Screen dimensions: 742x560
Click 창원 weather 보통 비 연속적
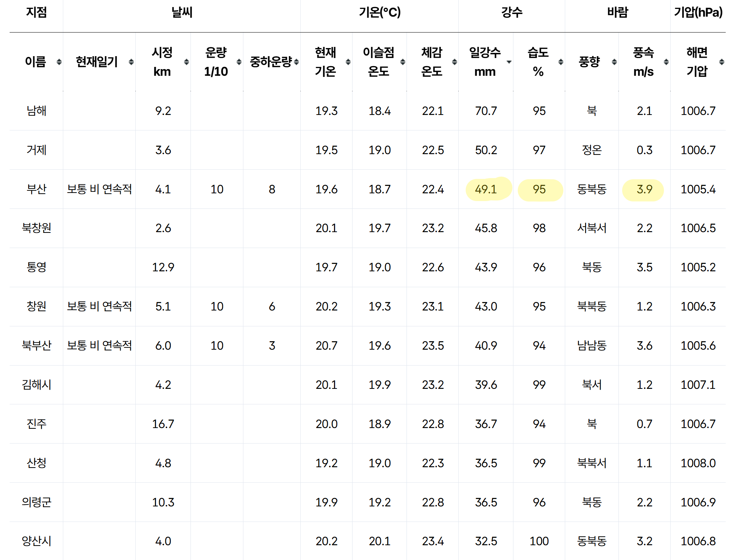tap(99, 306)
